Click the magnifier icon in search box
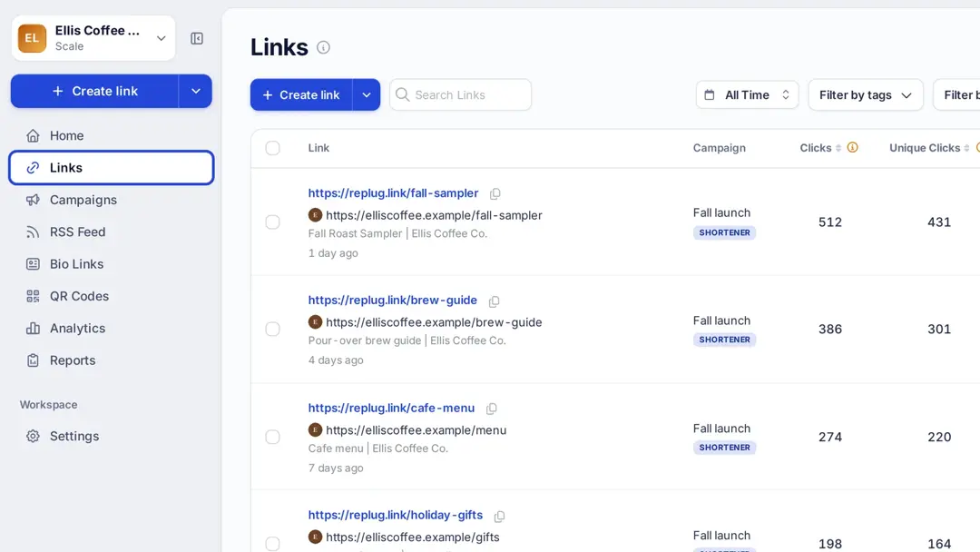The image size is (980, 552). [403, 94]
